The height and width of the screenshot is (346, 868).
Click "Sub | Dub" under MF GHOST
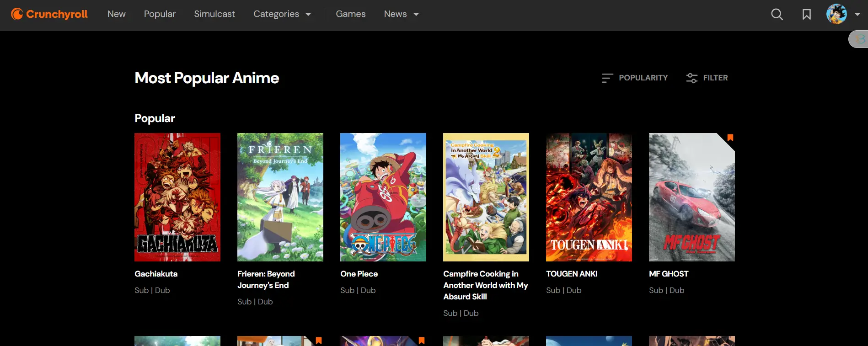[x=667, y=290]
